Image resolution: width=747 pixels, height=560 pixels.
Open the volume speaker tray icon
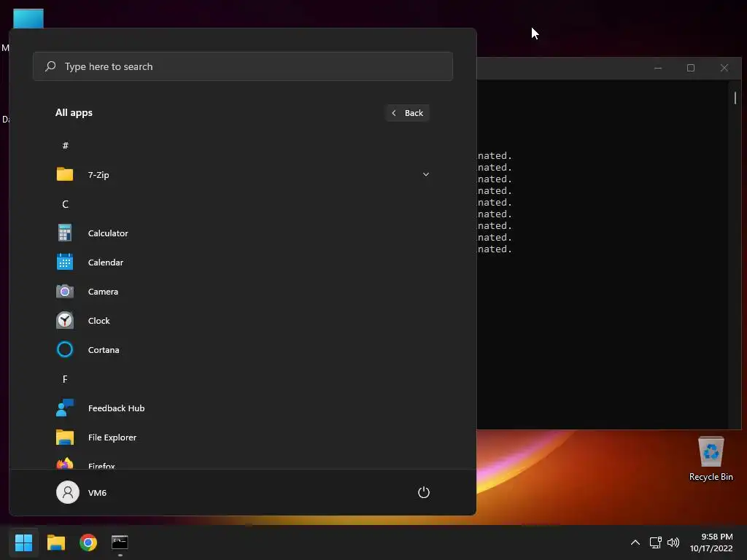[673, 542]
